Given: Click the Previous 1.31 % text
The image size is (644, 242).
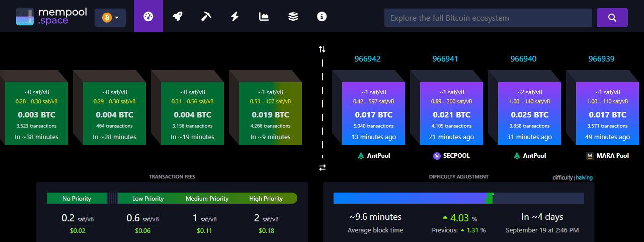Looking at the screenshot, I should coord(459,230).
